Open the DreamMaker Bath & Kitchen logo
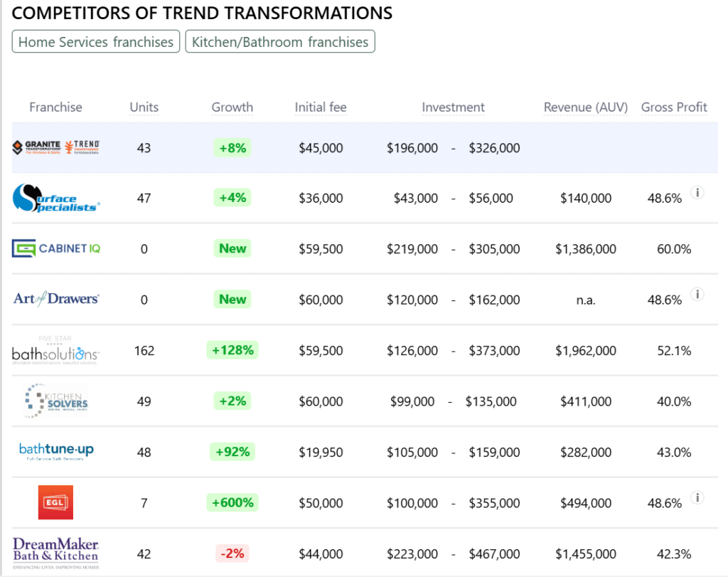This screenshot has height=577, width=728. click(x=55, y=553)
